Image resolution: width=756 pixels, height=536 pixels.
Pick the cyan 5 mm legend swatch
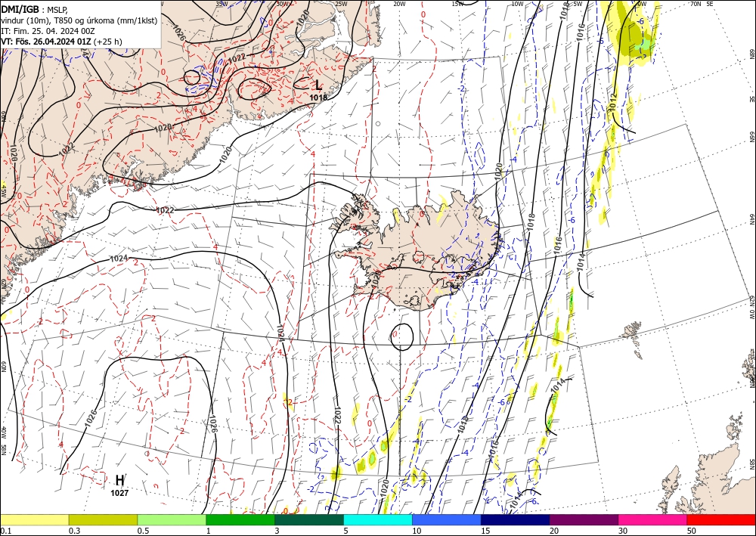pos(378,519)
